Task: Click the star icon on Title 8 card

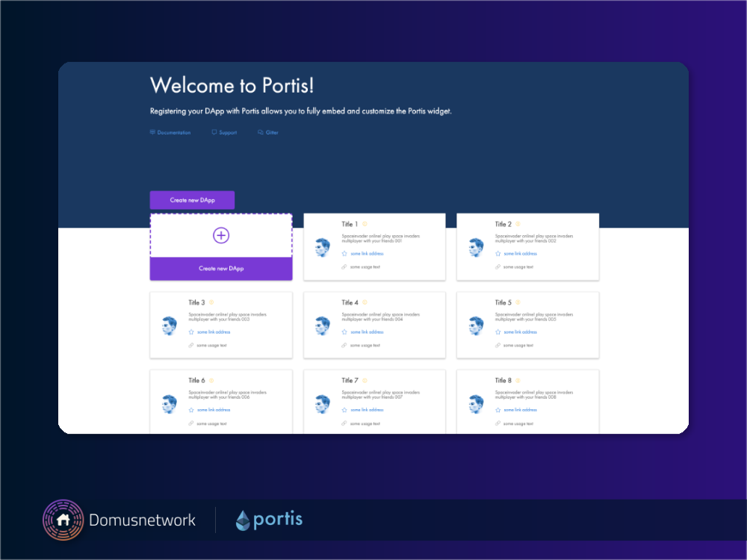Action: coord(498,410)
